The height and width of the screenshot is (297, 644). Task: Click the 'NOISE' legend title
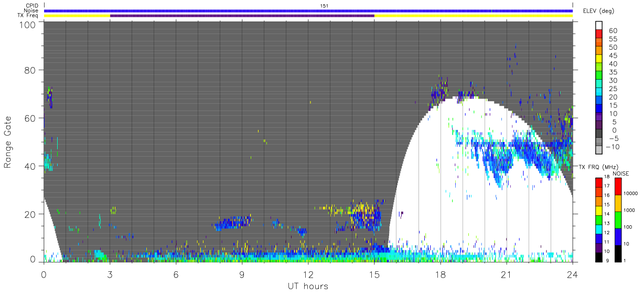point(620,173)
